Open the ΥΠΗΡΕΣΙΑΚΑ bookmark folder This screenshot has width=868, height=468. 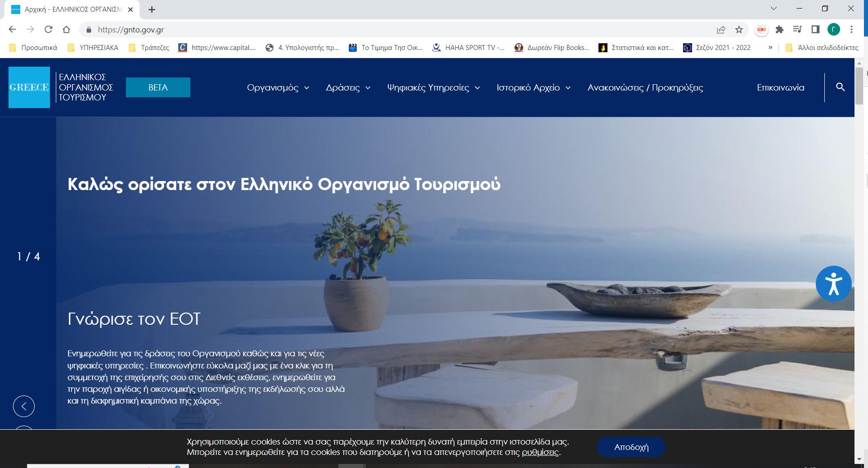pyautogui.click(x=93, y=47)
